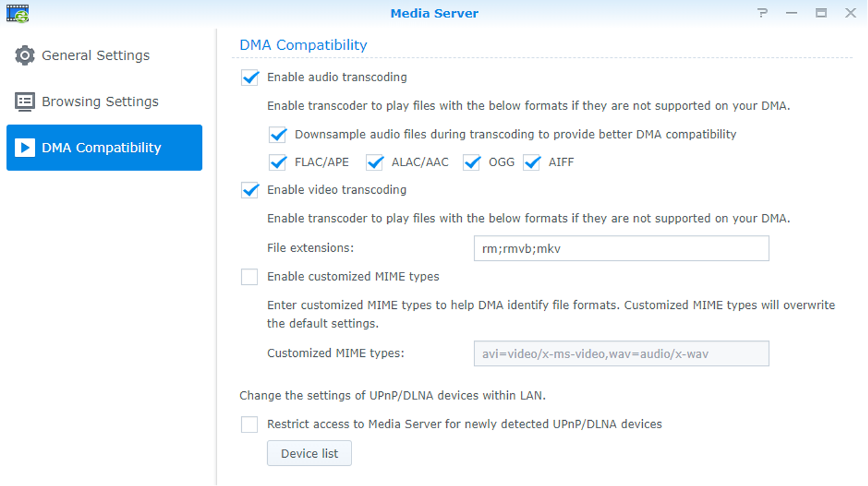This screenshot has width=868, height=486.
Task: Uncheck the AIFF format checkbox
Action: pyautogui.click(x=531, y=162)
